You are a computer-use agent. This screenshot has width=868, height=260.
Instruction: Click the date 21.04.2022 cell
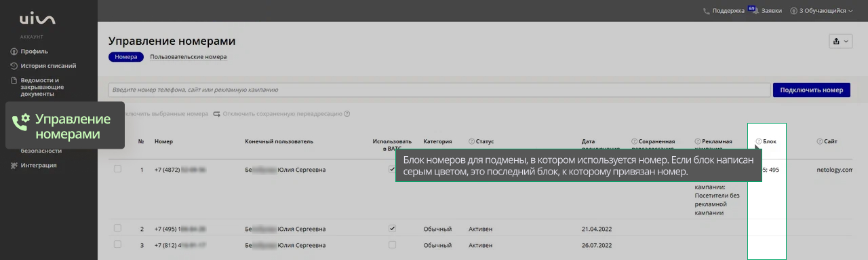pyautogui.click(x=597, y=229)
